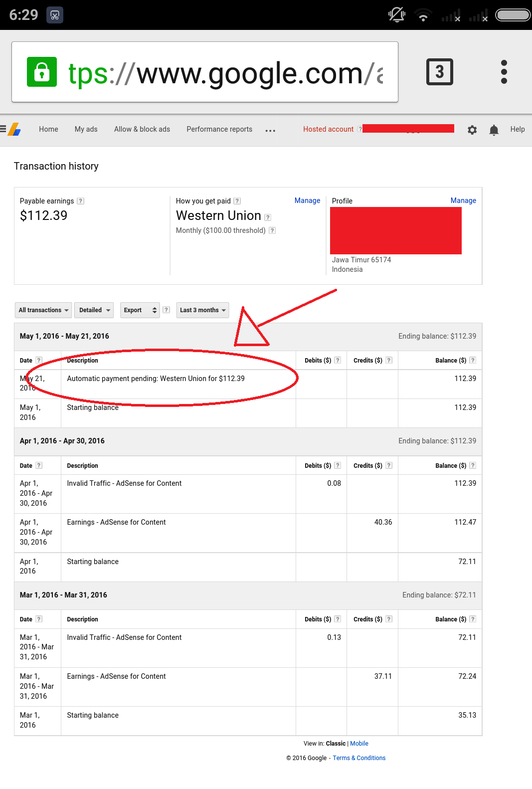
Task: Click the 35.13 starting balance value
Action: click(x=467, y=715)
